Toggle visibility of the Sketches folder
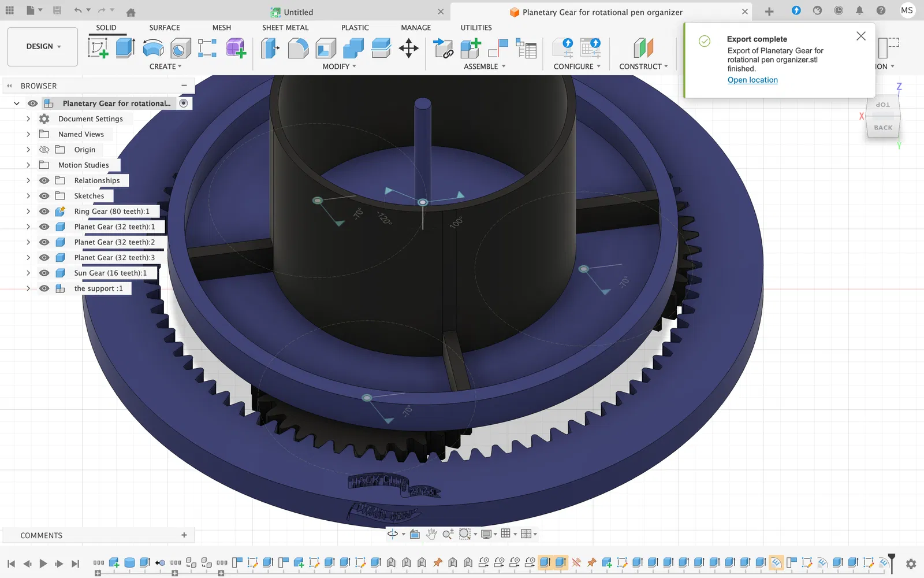The width and height of the screenshot is (924, 578). pyautogui.click(x=44, y=196)
